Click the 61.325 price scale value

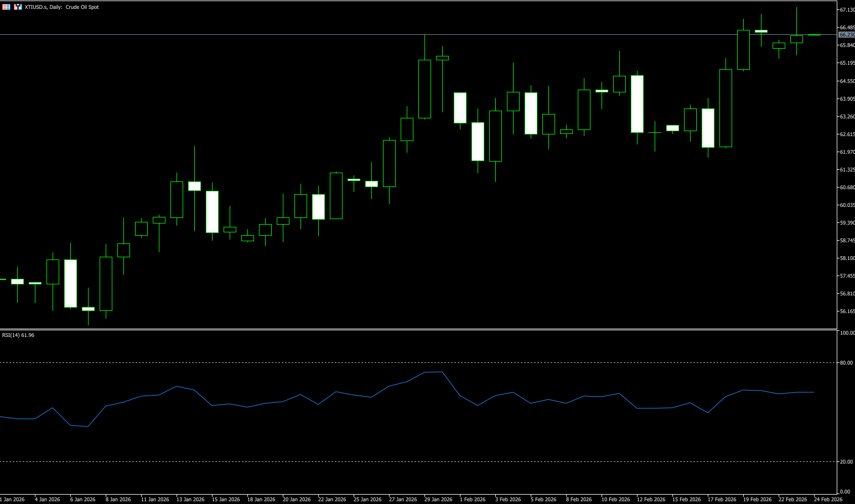click(847, 170)
